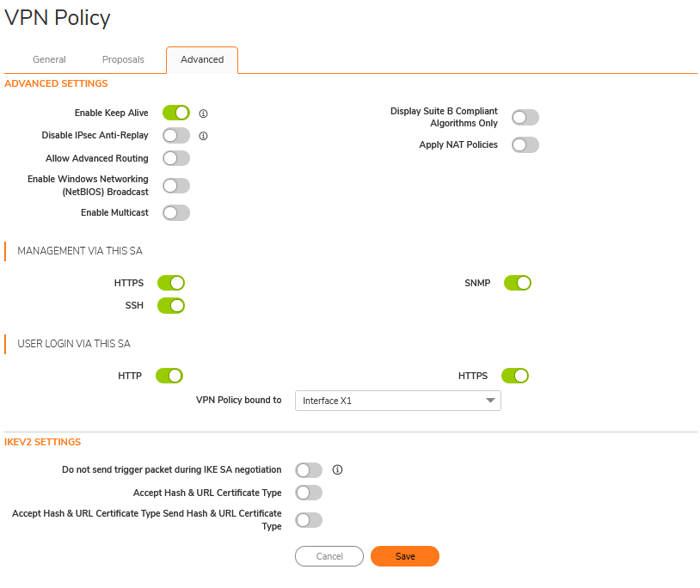
Task: Click the USER LOGIN VIA THIS SA heading
Action: [x=74, y=344]
